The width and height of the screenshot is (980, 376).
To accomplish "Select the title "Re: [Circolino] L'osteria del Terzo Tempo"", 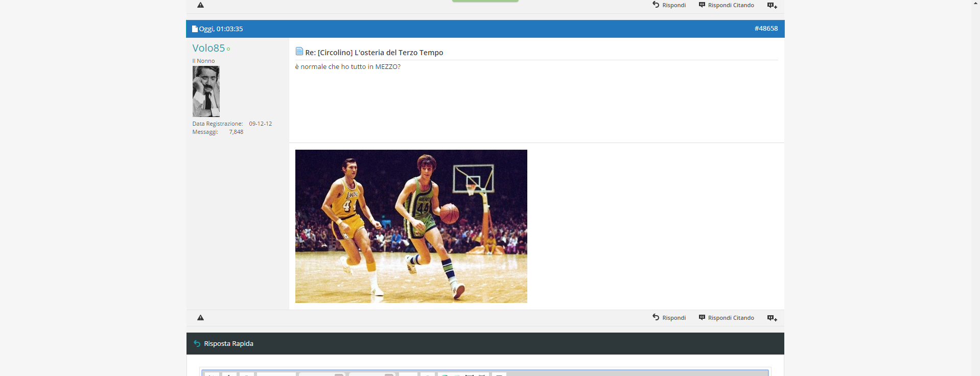I will (374, 53).
